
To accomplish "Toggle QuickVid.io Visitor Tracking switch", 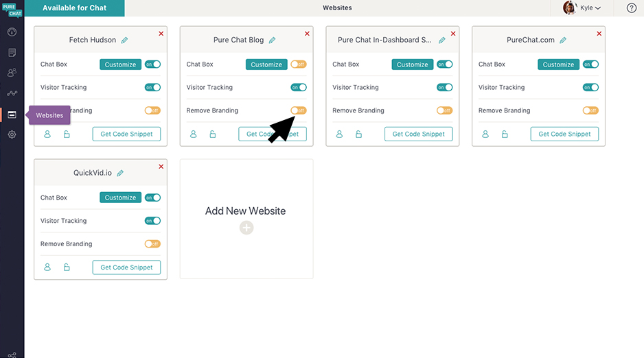I will click(x=152, y=221).
